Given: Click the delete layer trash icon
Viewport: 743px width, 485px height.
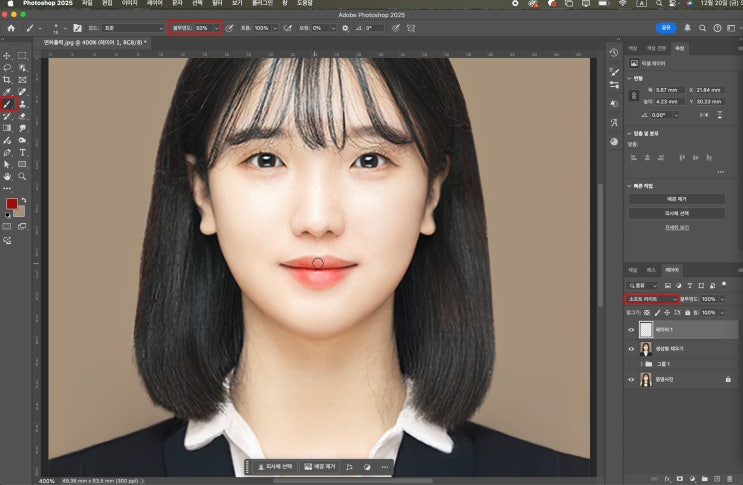Looking at the screenshot, I should click(731, 479).
